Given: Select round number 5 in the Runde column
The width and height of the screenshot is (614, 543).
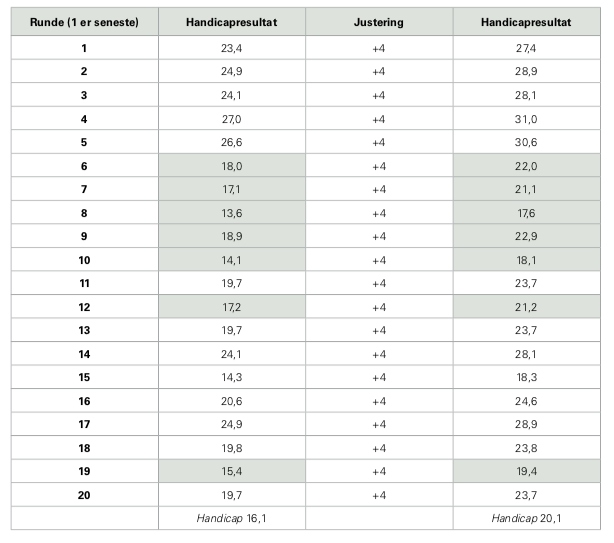Looking at the screenshot, I should (x=84, y=142).
